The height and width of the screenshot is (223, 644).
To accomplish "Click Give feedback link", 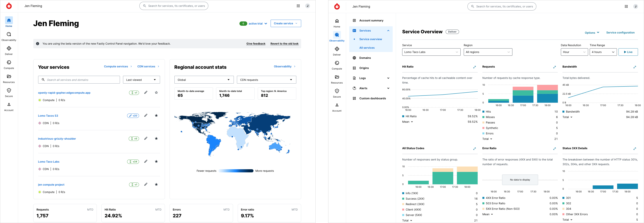I will pos(256,44).
